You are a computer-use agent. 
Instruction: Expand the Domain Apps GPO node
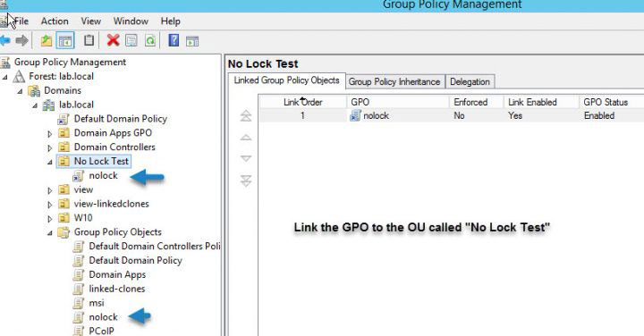[x=50, y=134]
